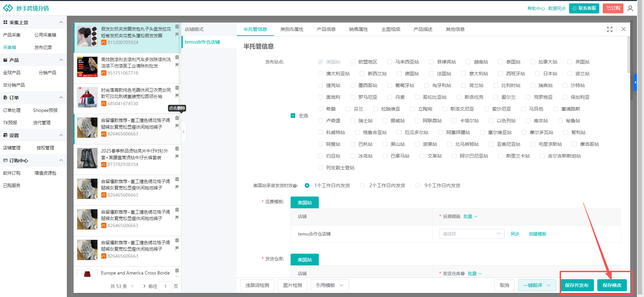Delete the wig hair bun product
644x297 pixels.
click(x=177, y=27)
